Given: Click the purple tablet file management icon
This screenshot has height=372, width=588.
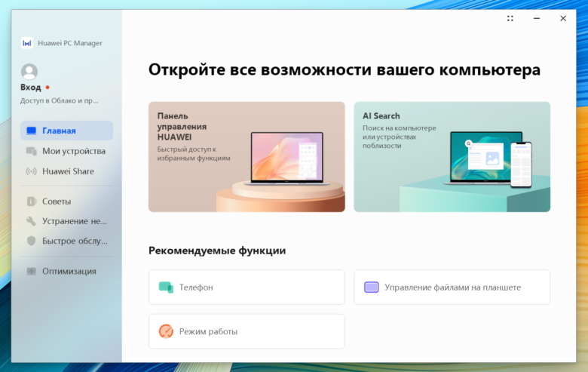Looking at the screenshot, I should [371, 287].
